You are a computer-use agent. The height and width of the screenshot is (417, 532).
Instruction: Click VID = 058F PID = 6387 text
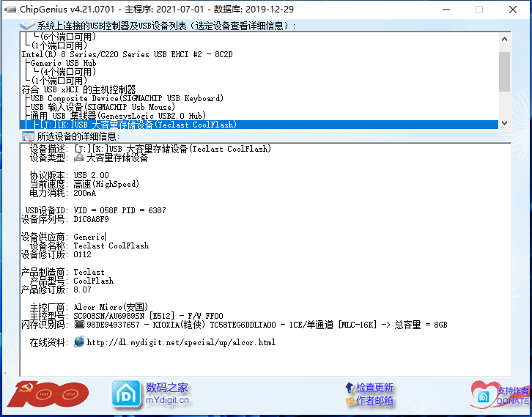click(x=119, y=210)
